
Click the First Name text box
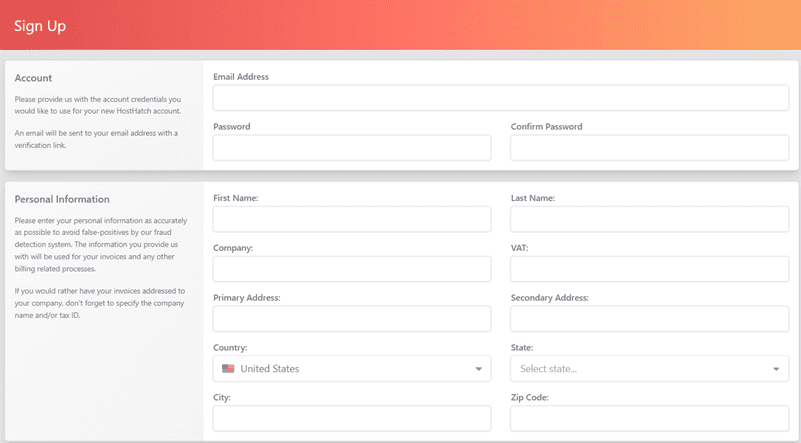pos(352,219)
